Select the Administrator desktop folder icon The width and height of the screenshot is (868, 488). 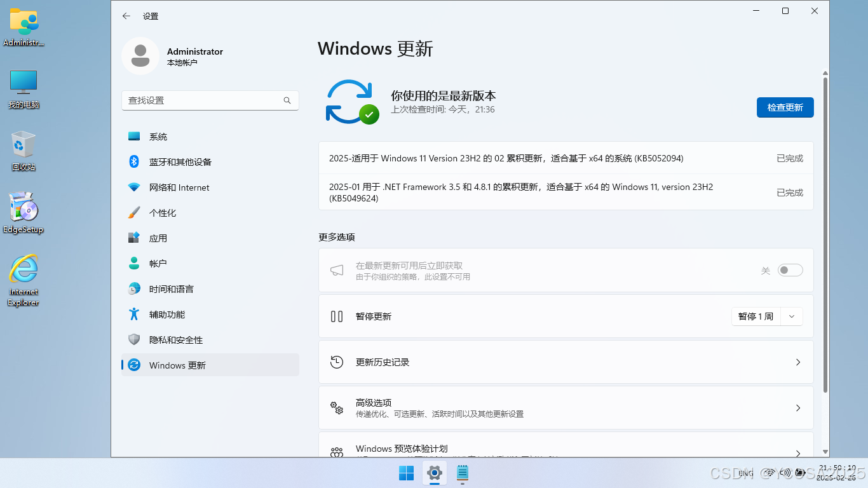tap(24, 27)
